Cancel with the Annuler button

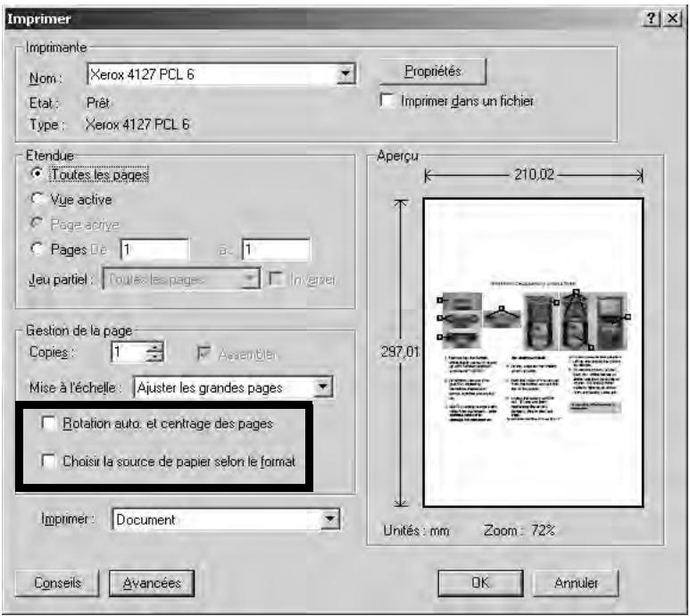576,583
